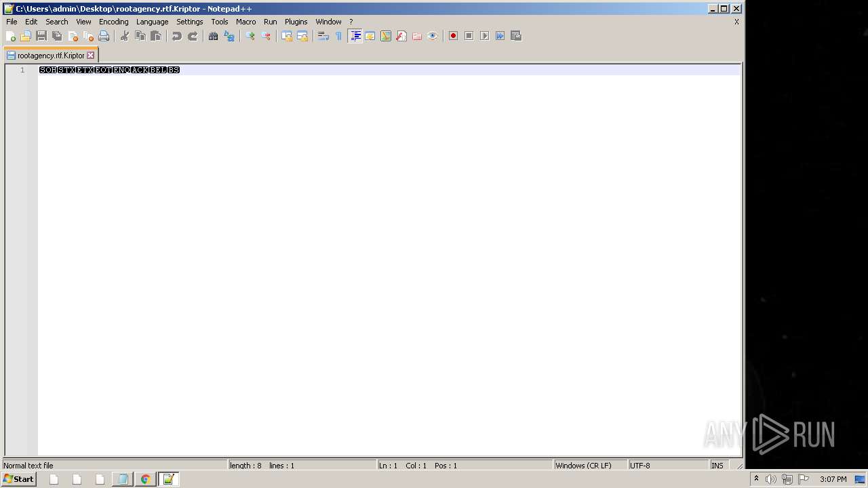Play back the recorded macro
Image resolution: width=868 pixels, height=488 pixels.
point(485,36)
